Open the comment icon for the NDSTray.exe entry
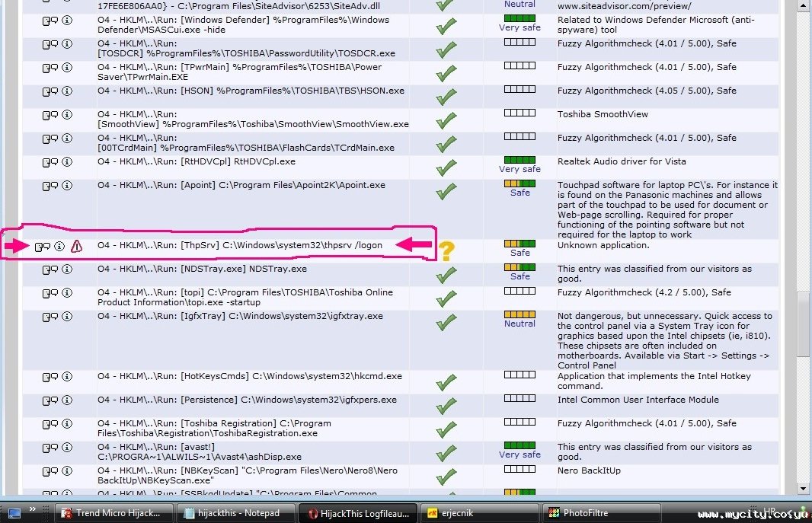Viewport: 812px width, 523px height. [50, 270]
